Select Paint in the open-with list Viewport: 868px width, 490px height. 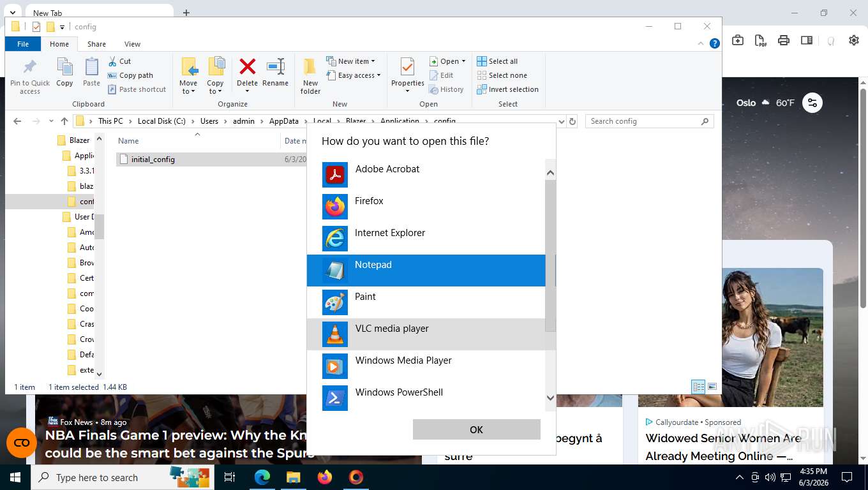click(426, 302)
